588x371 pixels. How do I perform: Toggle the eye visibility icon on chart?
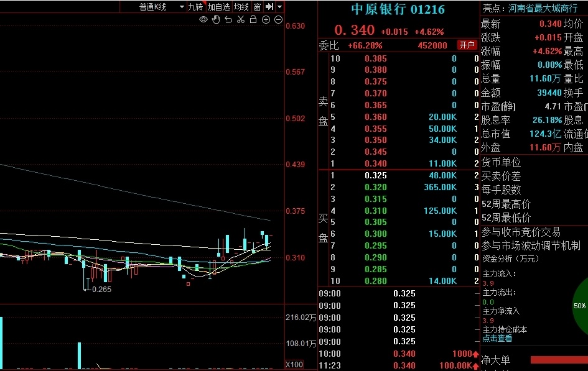pos(203,19)
